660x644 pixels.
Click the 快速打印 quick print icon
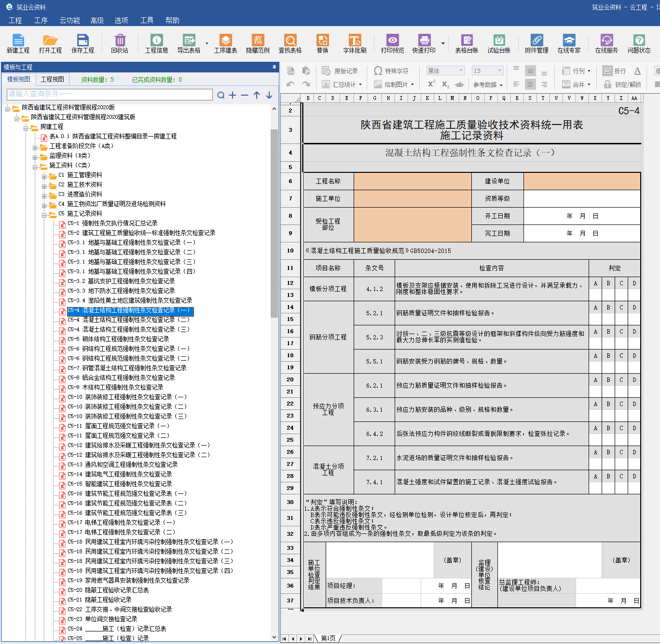click(x=424, y=43)
